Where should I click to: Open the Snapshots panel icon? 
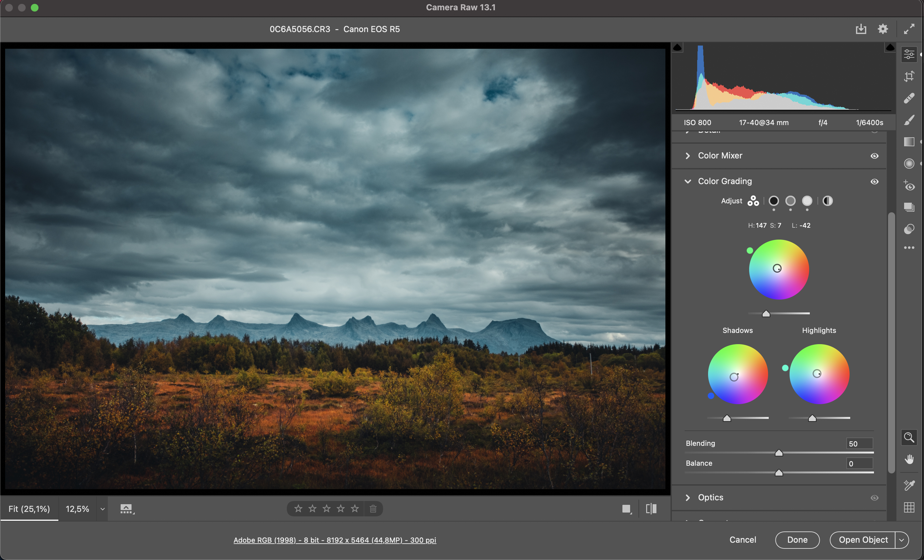[x=909, y=207]
